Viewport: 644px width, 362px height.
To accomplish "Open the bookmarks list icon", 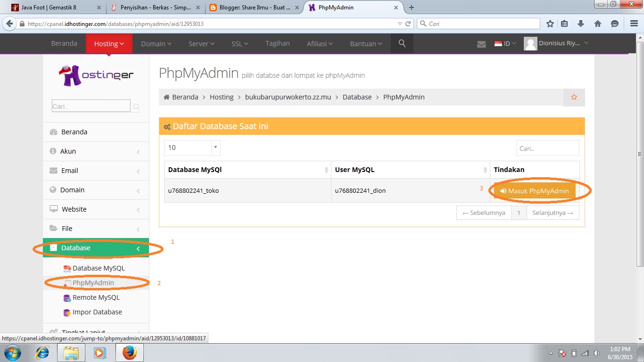I will click(x=565, y=24).
